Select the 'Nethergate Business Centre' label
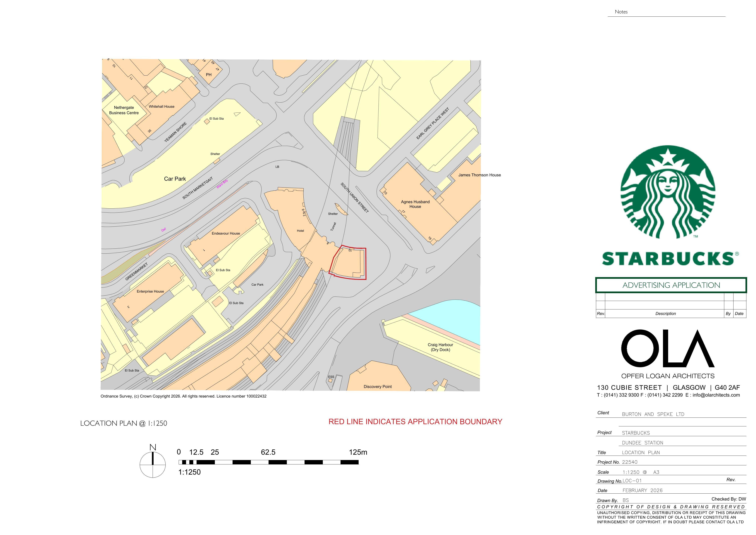 (124, 110)
